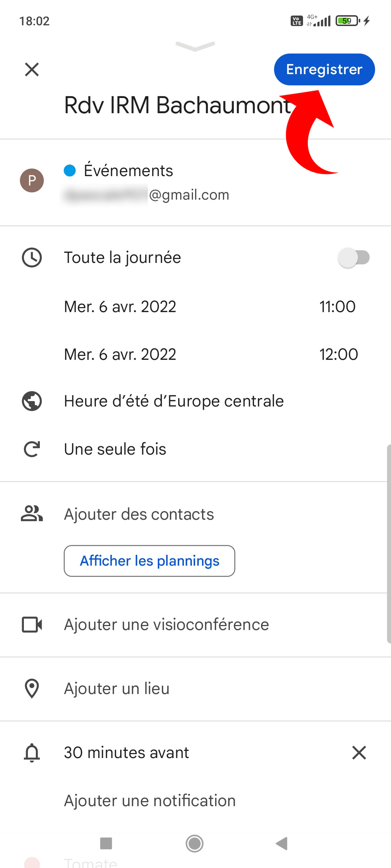Tap the globe time zone icon
391x868 pixels.
pyautogui.click(x=32, y=401)
